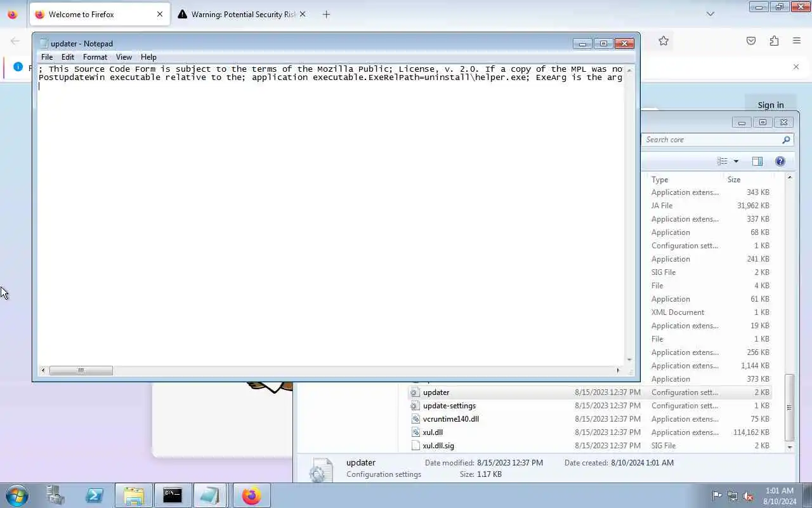Open Notepad View menu
The height and width of the screenshot is (508, 812).
pos(124,57)
